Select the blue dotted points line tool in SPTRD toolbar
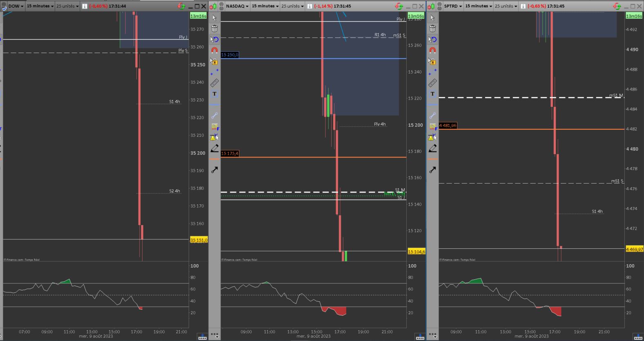644x341 pixels. [432, 72]
